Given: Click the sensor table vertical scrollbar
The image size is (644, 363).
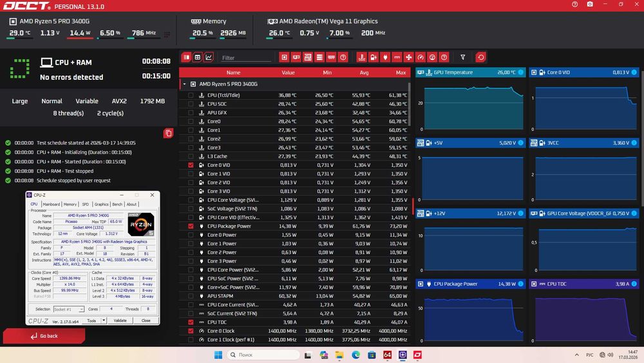Looking at the screenshot, I should (x=409, y=104).
